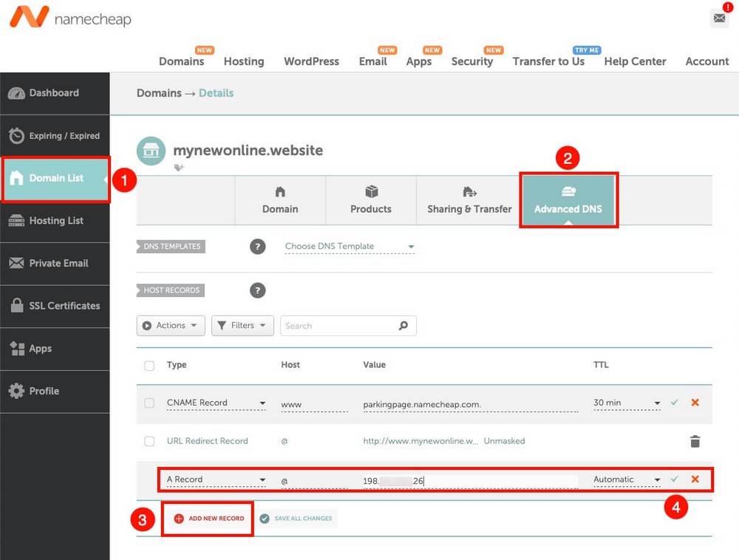Open the Automatic TTL dropdown

pos(627,479)
